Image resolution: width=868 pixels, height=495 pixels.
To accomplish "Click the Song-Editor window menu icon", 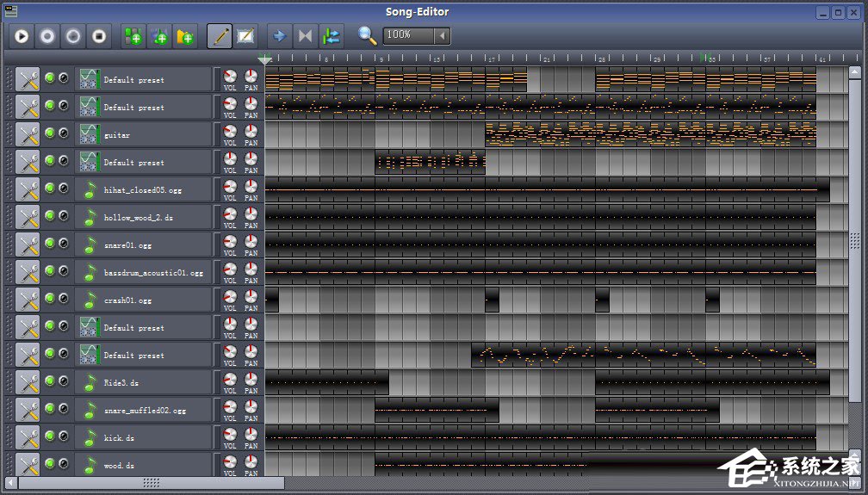I will (10, 10).
